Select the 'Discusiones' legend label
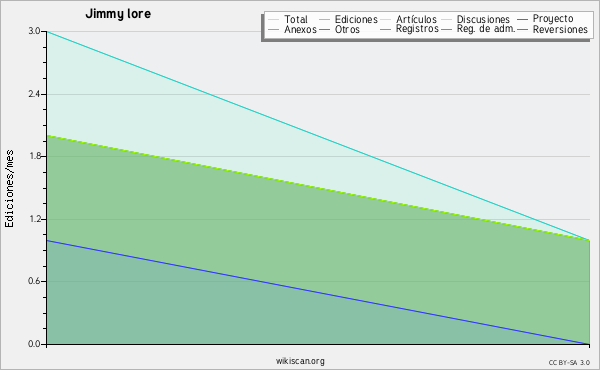 (x=483, y=19)
